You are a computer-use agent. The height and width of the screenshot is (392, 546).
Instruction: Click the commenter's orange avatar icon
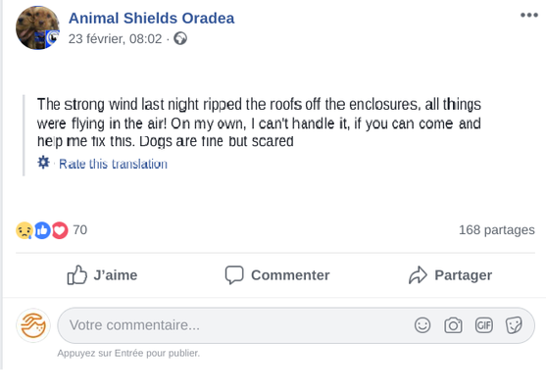[33, 325]
